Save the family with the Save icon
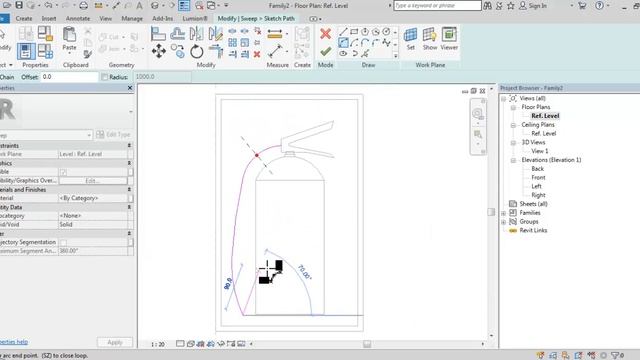The height and width of the screenshot is (360, 640). 19,5
